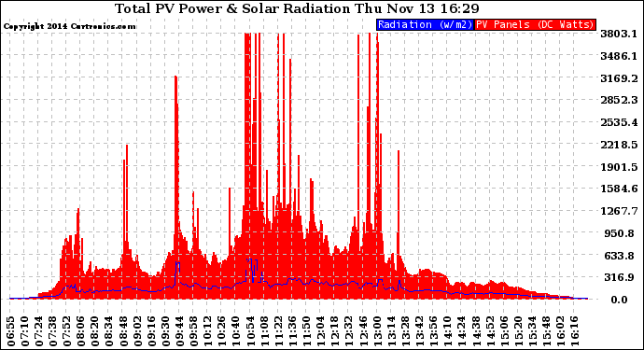The width and height of the screenshot is (644, 350).
Task: Click the x-axis time label 12:18
Action: [x=335, y=332]
